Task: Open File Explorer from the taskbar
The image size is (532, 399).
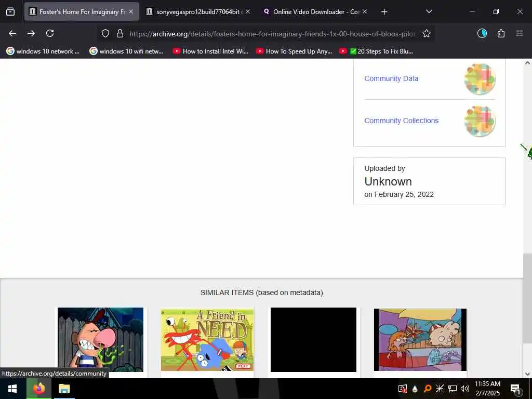Action: 64,389
